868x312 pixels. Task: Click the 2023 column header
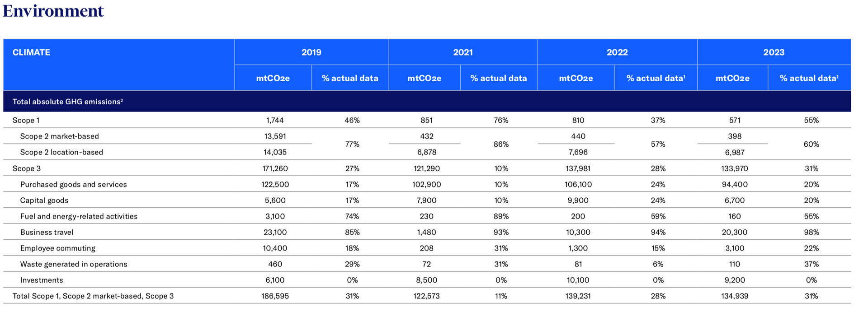[x=774, y=52]
